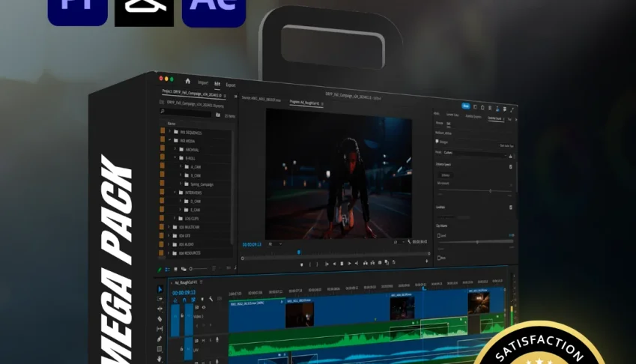Select the Program: Ad_RoughCut monitor tab

305,102
